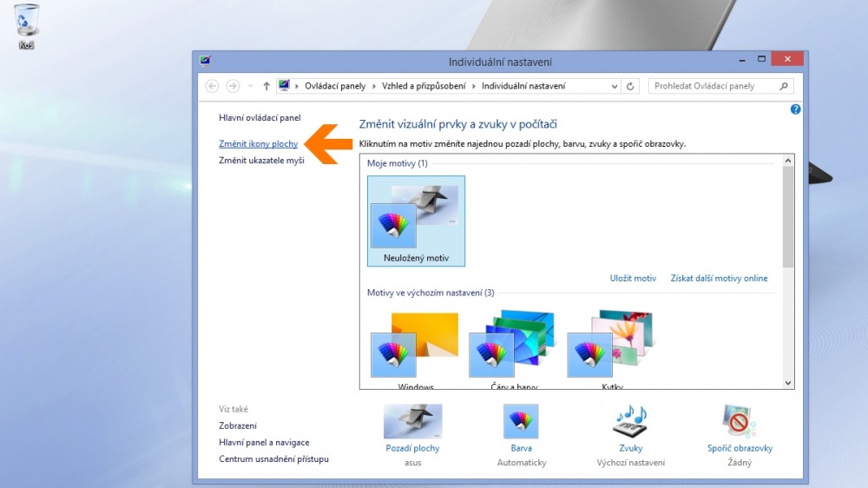Click Změnit ikony plochy link
Image resolution: width=868 pixels, height=488 pixels.
pos(259,143)
